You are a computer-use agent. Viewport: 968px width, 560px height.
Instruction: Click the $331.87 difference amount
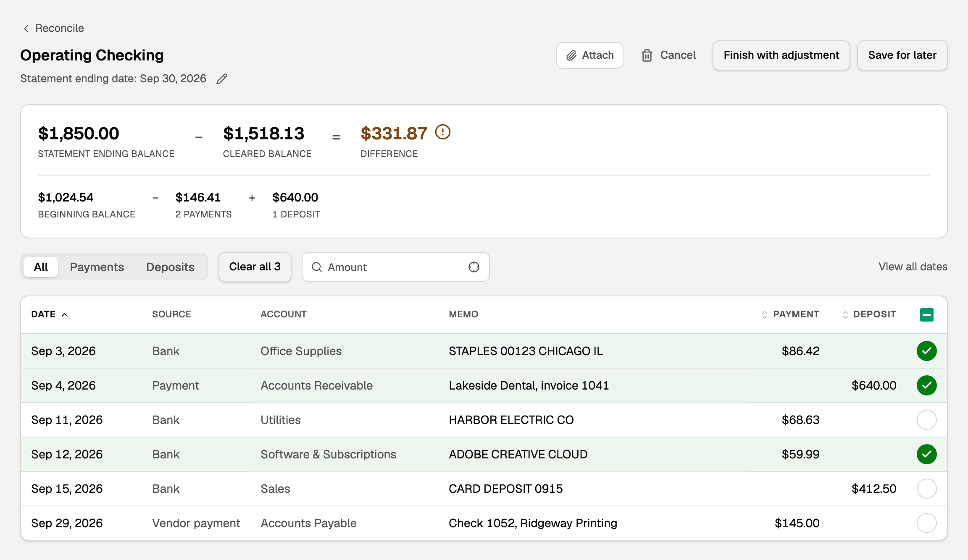click(x=394, y=133)
